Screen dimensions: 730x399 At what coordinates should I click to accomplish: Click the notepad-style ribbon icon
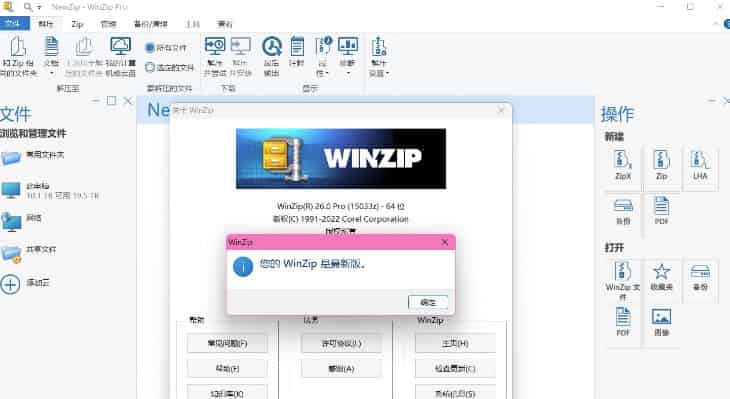(297, 47)
